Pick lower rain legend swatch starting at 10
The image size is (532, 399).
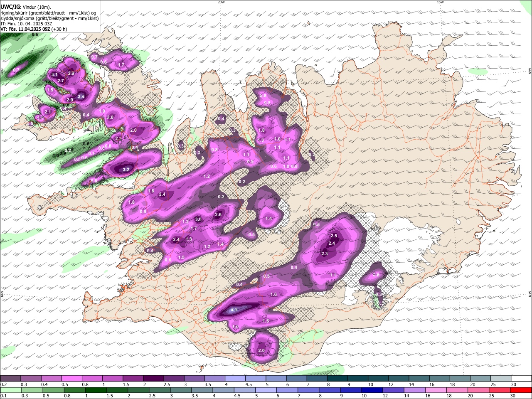point(372,390)
